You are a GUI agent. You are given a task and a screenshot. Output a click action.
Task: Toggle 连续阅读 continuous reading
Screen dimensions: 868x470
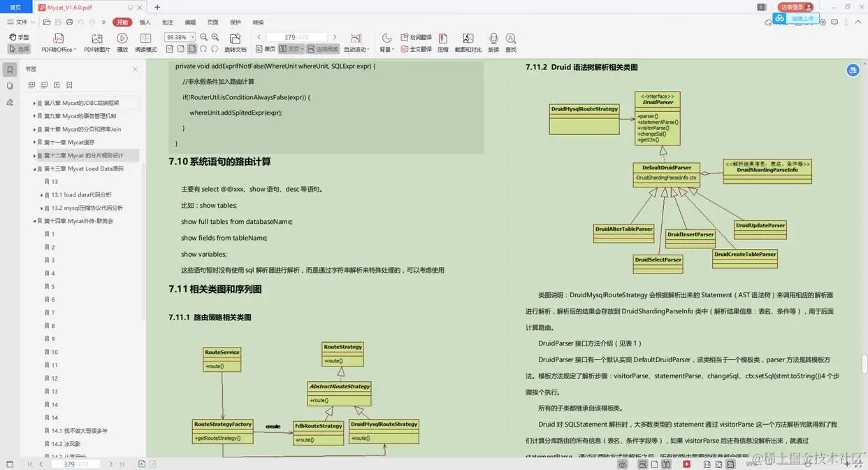[323, 49]
